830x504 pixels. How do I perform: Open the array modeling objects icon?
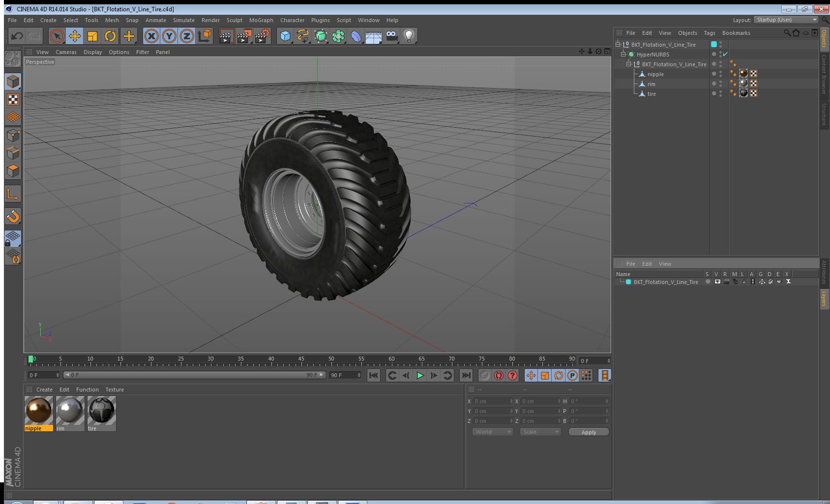coord(338,36)
